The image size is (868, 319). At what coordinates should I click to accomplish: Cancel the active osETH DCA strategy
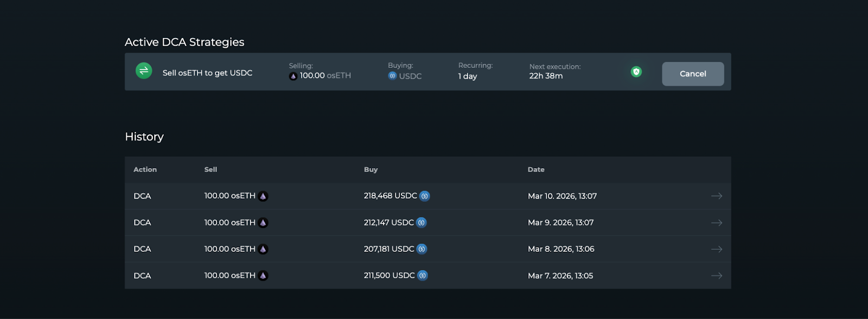[693, 74]
